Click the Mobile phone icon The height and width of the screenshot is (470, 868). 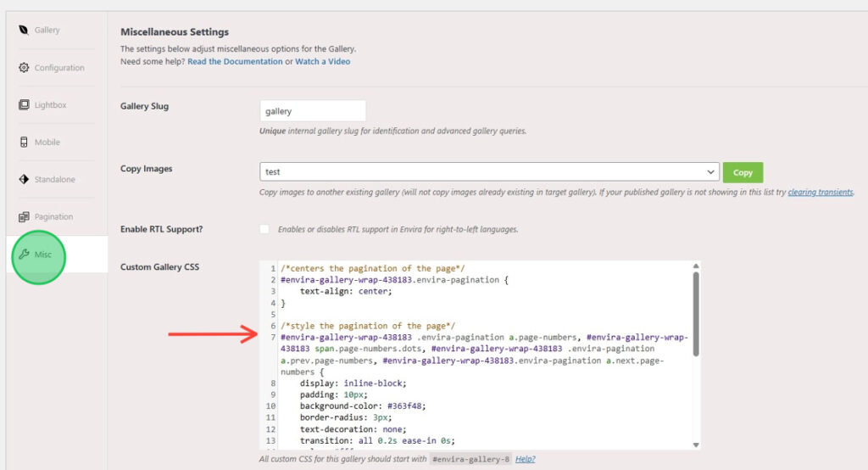click(23, 142)
